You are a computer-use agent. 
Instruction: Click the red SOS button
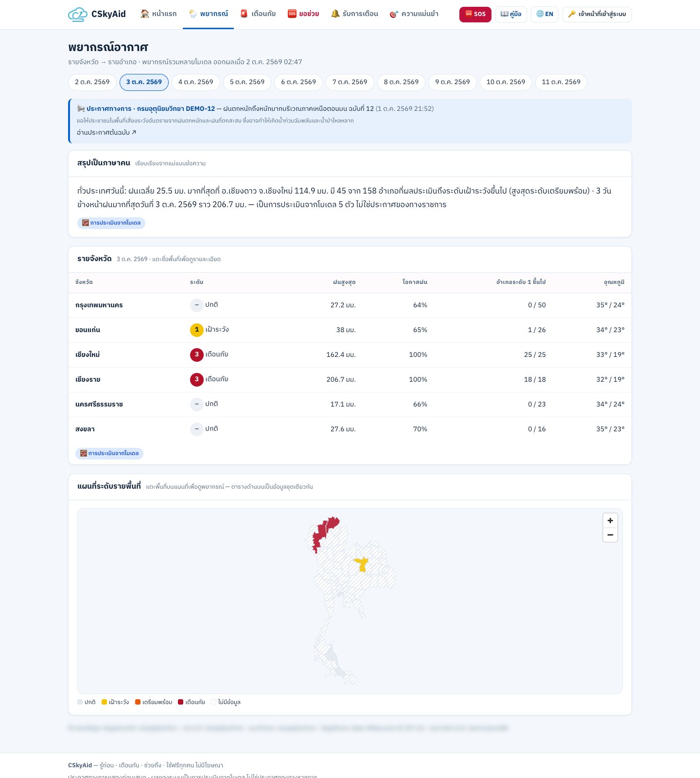coord(475,14)
